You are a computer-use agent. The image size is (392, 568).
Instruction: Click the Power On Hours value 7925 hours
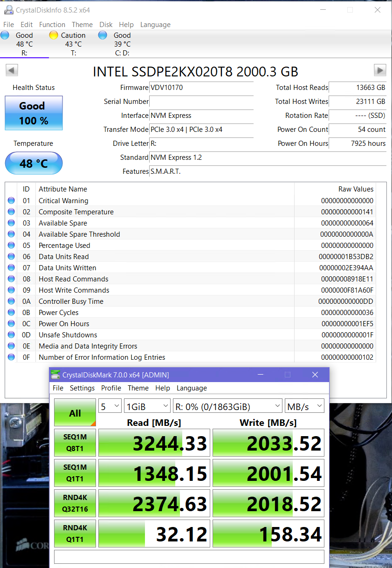[358, 144]
